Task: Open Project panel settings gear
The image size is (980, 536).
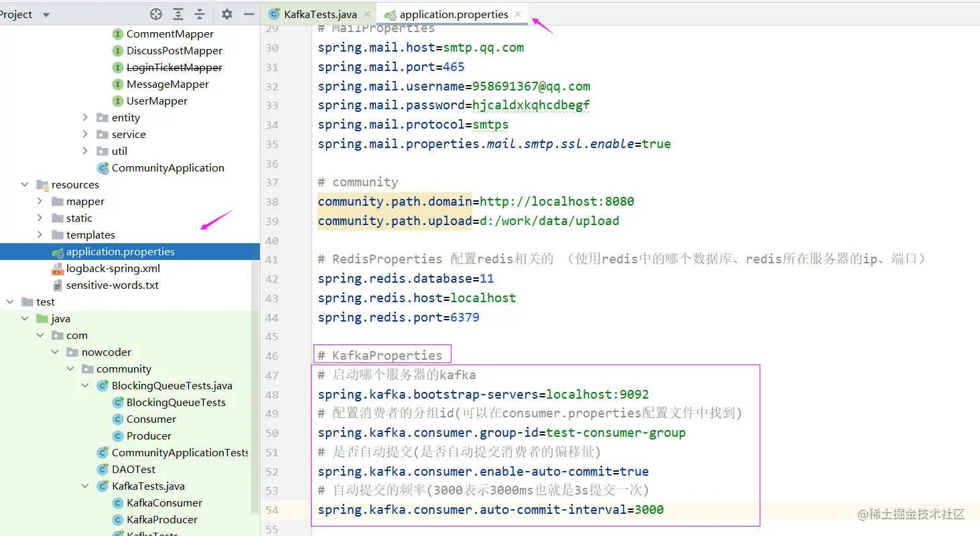Action: coord(227,14)
